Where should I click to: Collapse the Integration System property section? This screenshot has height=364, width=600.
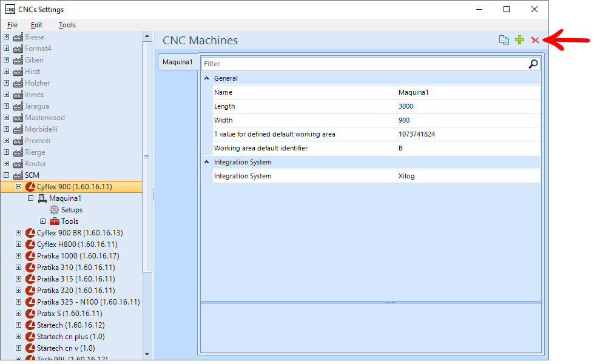pyautogui.click(x=207, y=162)
